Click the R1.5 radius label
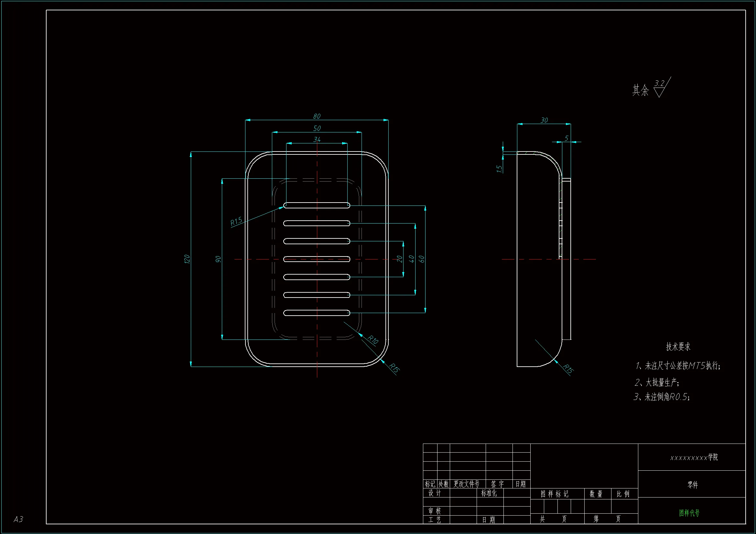The image size is (756, 534). [x=236, y=221]
